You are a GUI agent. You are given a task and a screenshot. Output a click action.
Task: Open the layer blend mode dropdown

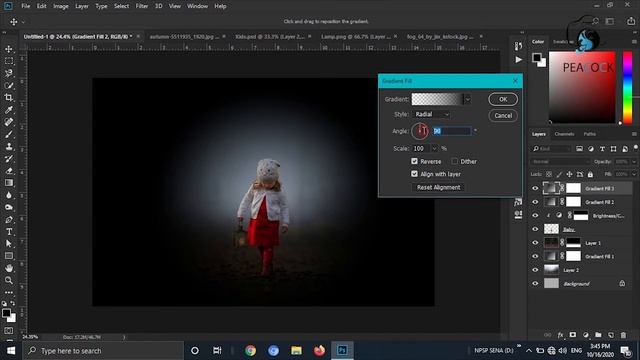tap(560, 162)
